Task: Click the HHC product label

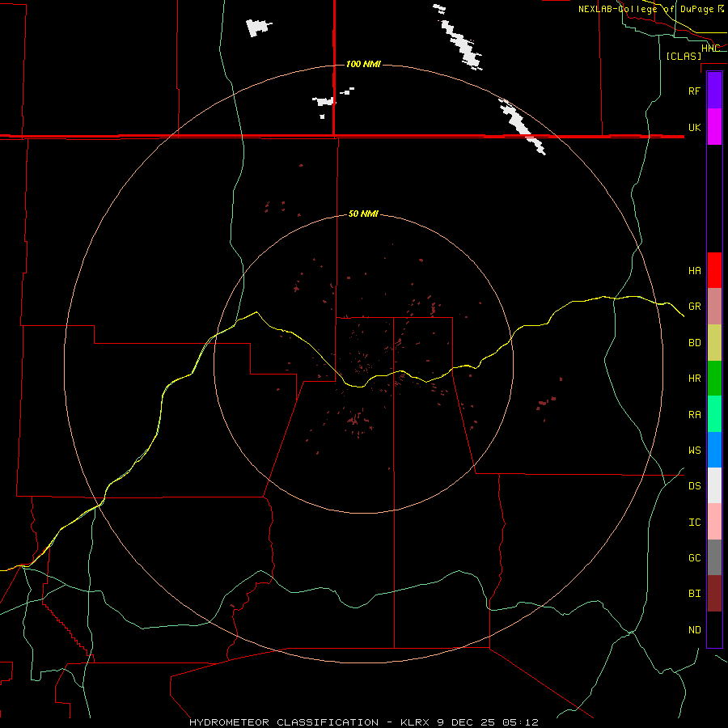Action: point(710,49)
